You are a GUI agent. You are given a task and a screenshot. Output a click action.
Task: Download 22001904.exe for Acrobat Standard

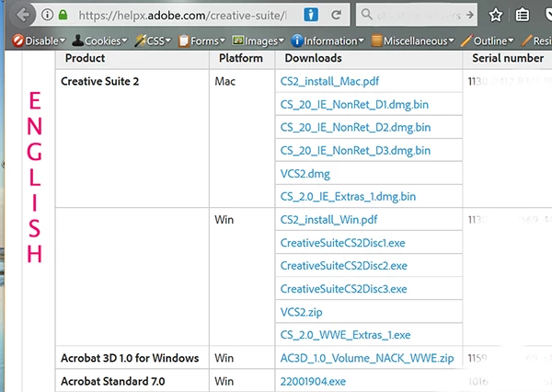(313, 382)
